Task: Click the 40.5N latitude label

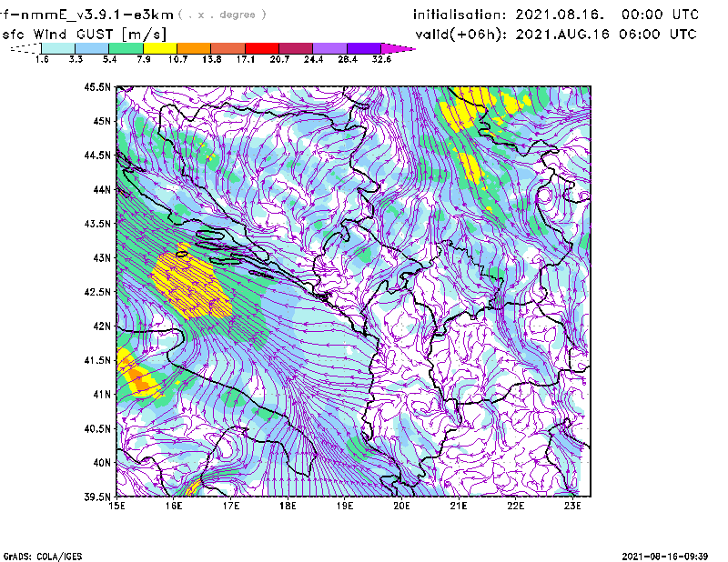Action: (97, 428)
